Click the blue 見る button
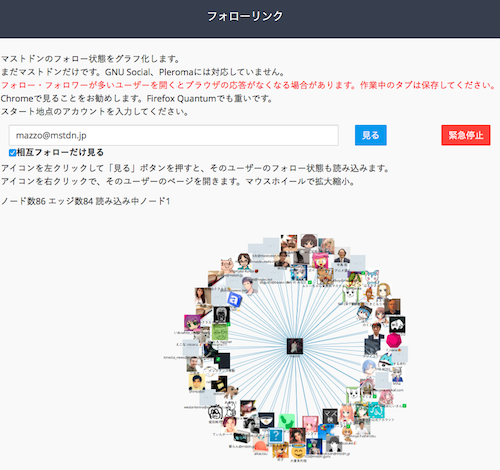 pos(371,135)
